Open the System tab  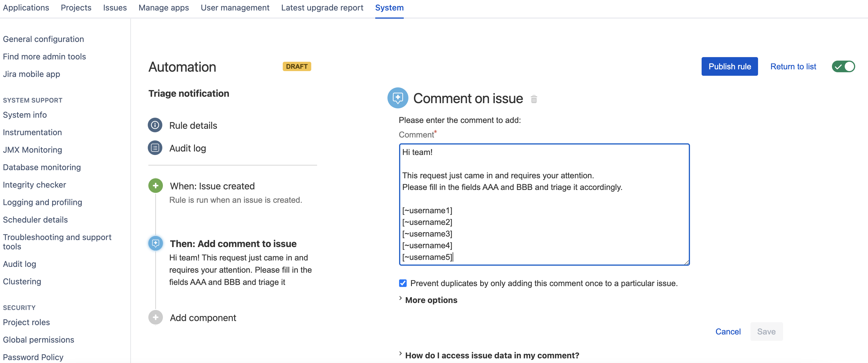pyautogui.click(x=389, y=8)
